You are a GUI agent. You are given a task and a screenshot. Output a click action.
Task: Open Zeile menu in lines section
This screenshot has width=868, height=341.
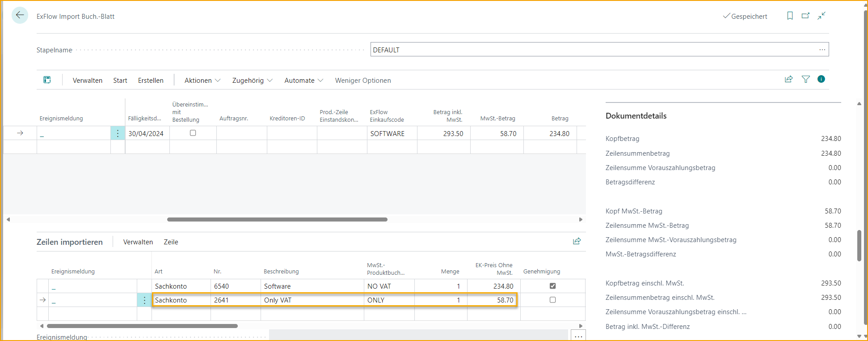coord(171,242)
